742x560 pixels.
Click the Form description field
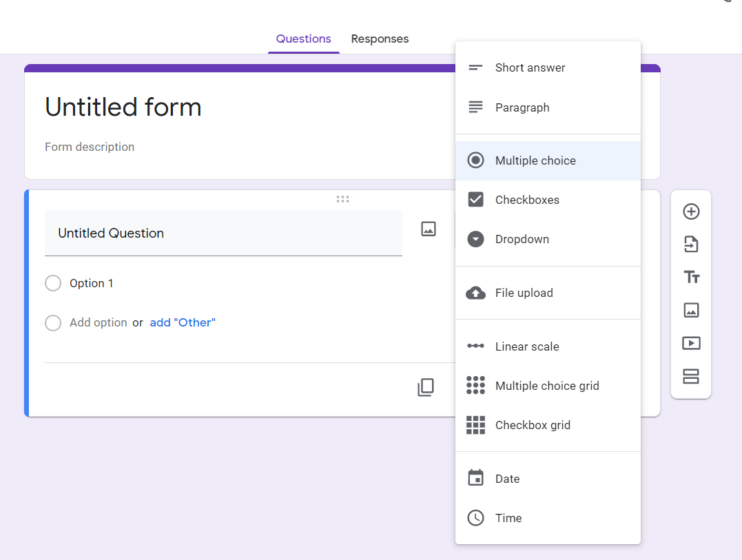point(90,147)
